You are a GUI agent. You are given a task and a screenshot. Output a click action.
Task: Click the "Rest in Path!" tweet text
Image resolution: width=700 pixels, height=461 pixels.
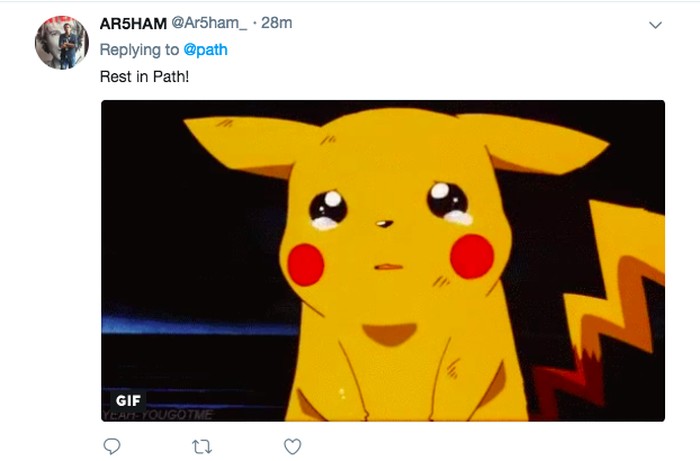[x=145, y=76]
